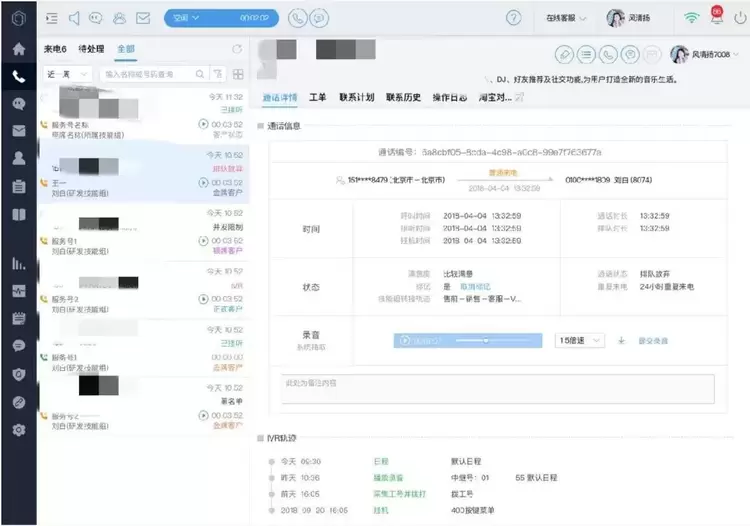Open the notification bell with red badge
The height and width of the screenshot is (526, 750).
tap(716, 16)
